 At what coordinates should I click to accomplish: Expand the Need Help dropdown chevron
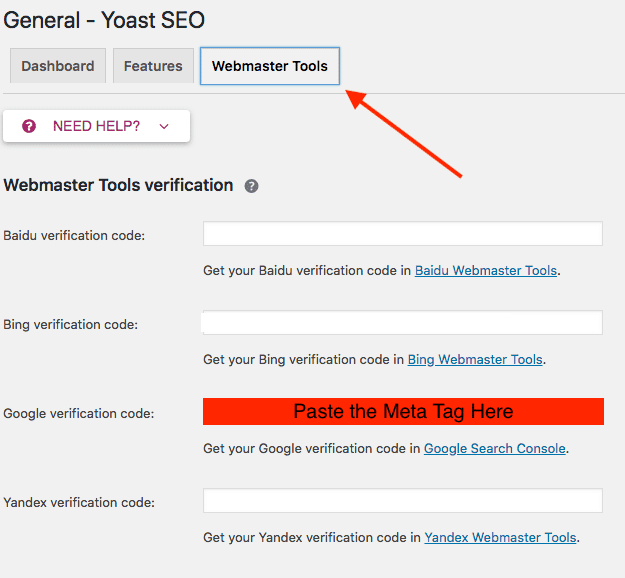point(164,126)
